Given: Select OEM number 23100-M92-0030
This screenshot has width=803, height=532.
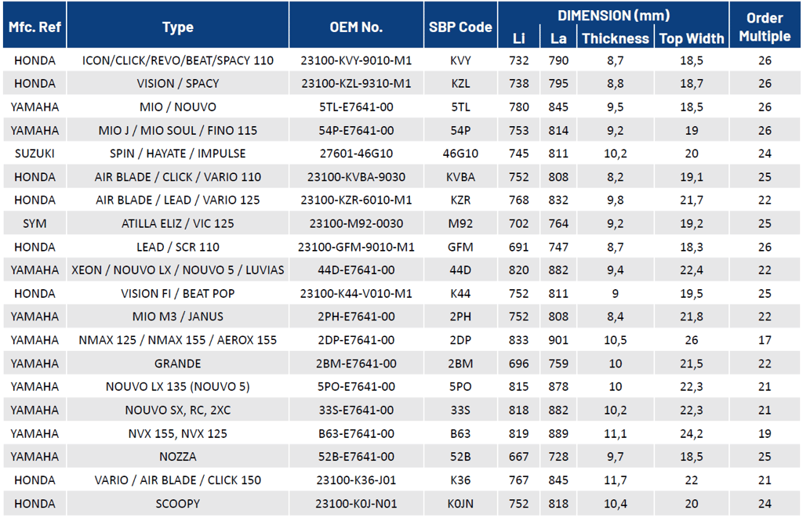Looking at the screenshot, I should [x=356, y=223].
